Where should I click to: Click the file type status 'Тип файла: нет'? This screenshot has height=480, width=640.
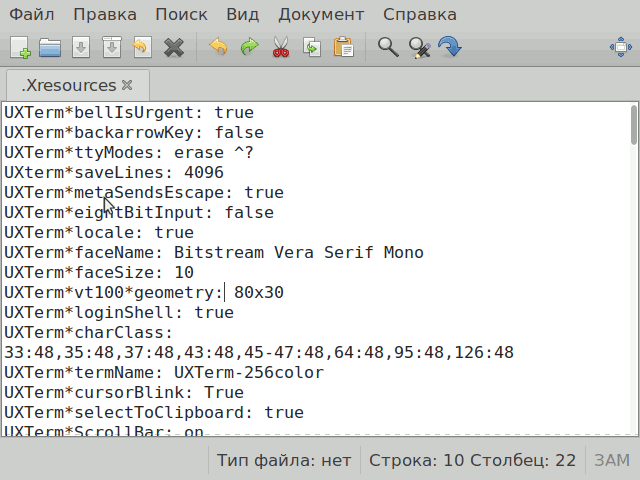pyautogui.click(x=284, y=460)
